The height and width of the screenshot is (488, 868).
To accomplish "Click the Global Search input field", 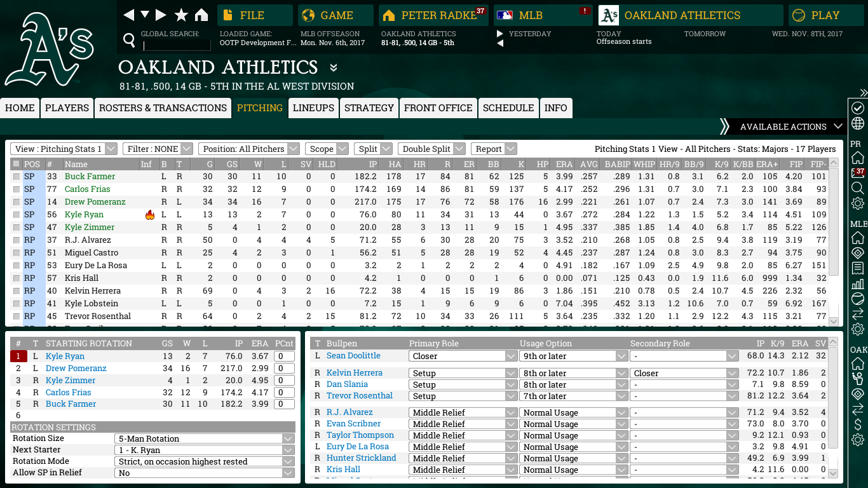I will [x=177, y=45].
